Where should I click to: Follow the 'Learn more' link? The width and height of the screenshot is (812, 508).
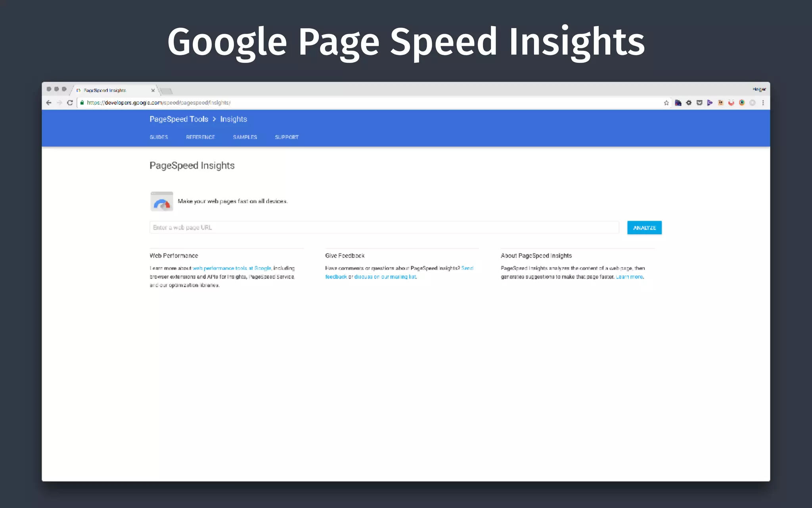[x=629, y=277]
